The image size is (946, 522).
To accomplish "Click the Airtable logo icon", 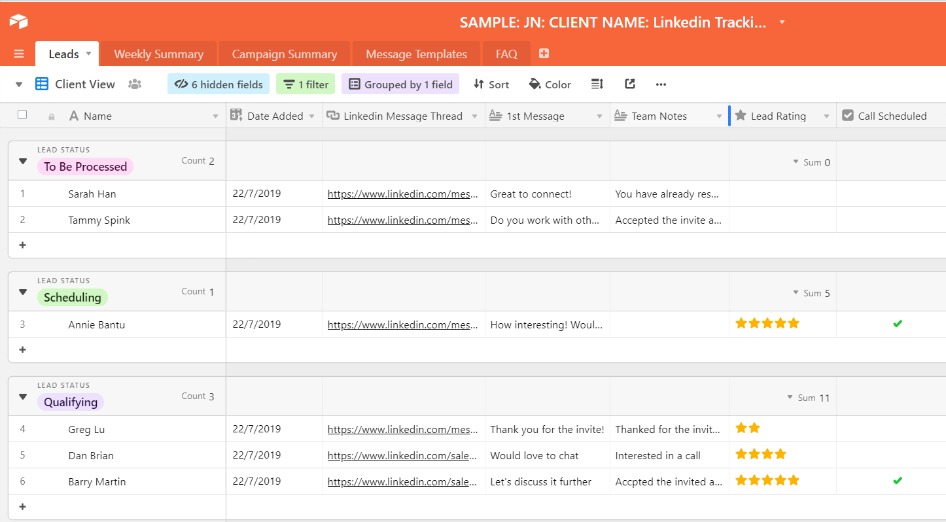I will tap(19, 21).
